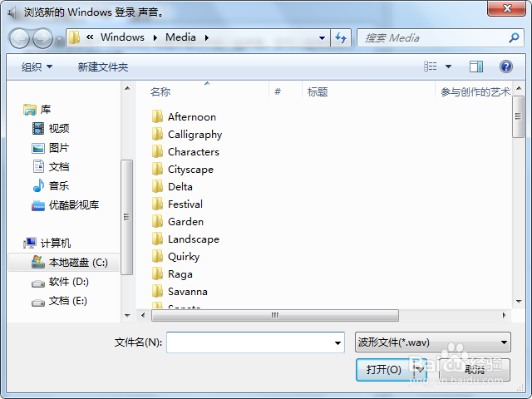Click horizontal scrollbar left arrow

pos(143,315)
